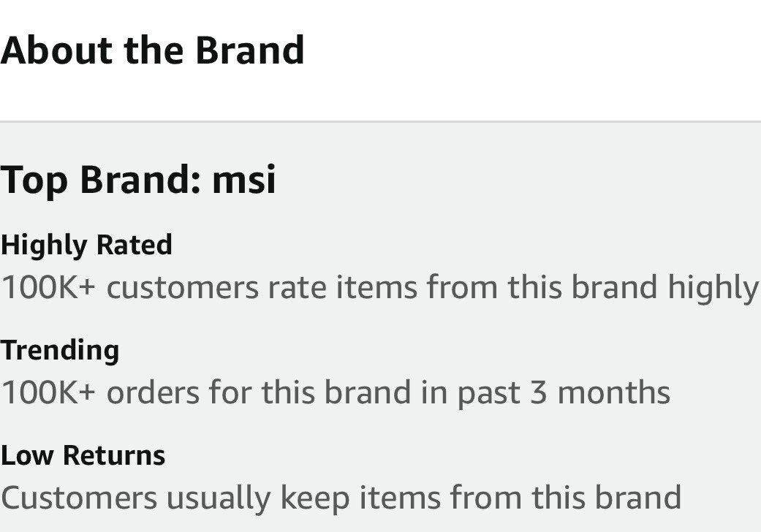Click "100K+" in the Highly Rated description
Screen dimensions: 761x532
pos(48,287)
